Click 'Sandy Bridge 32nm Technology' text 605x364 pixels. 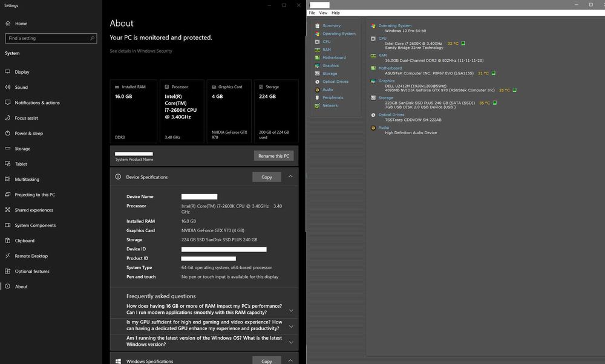[414, 48]
